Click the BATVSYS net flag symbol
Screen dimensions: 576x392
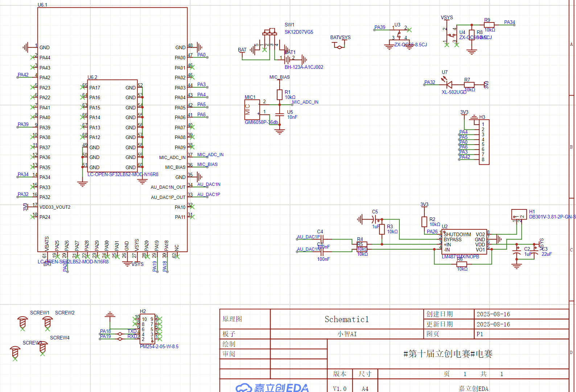click(340, 45)
